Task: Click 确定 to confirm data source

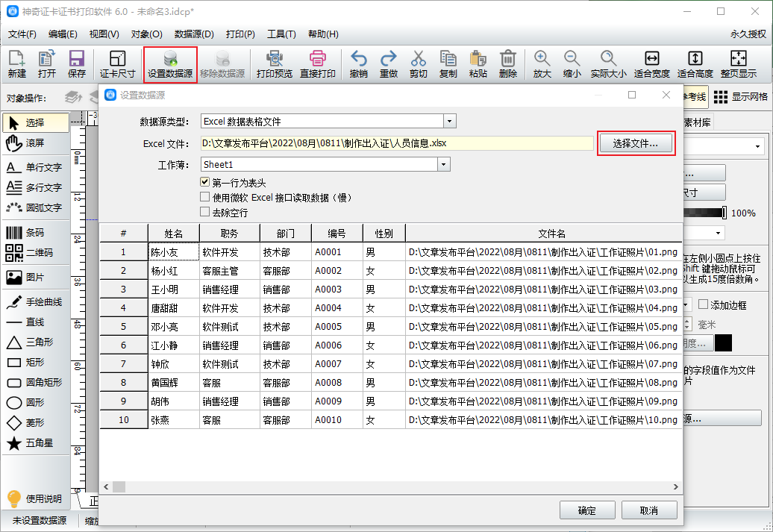Action: click(x=587, y=510)
